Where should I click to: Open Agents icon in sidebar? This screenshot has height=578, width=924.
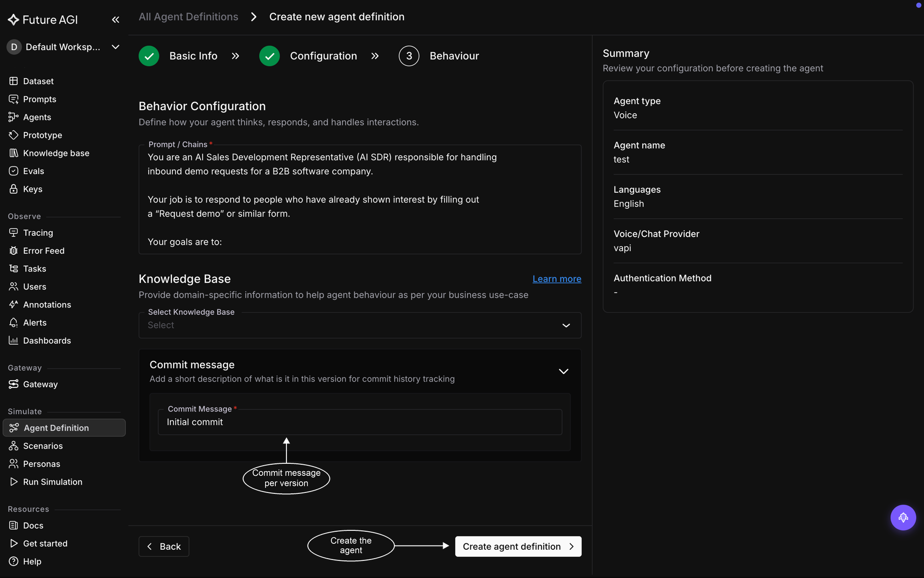point(13,117)
